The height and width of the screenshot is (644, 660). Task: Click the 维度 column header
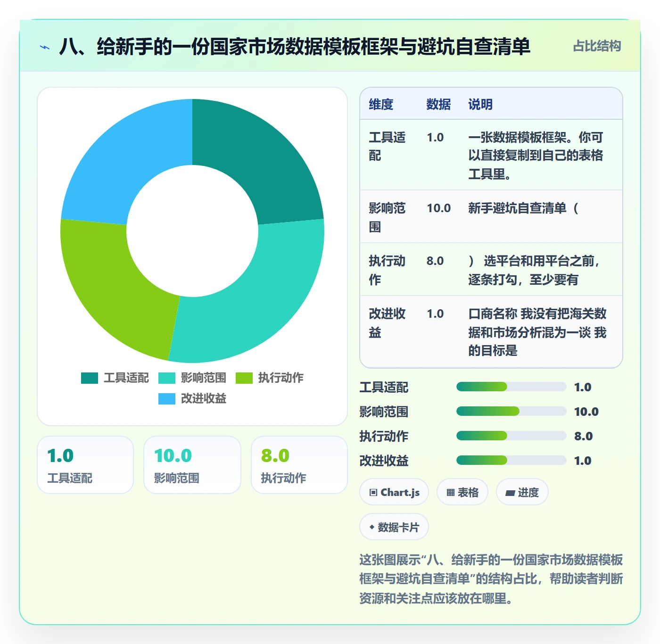tap(381, 104)
